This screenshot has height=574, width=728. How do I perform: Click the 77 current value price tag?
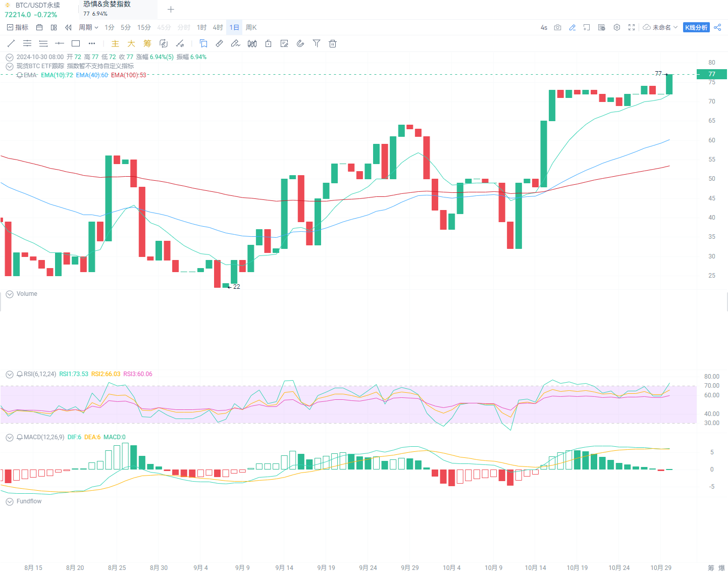(x=712, y=74)
